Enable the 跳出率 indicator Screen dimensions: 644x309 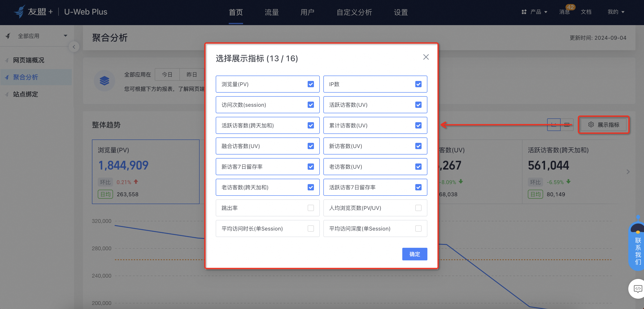click(311, 208)
